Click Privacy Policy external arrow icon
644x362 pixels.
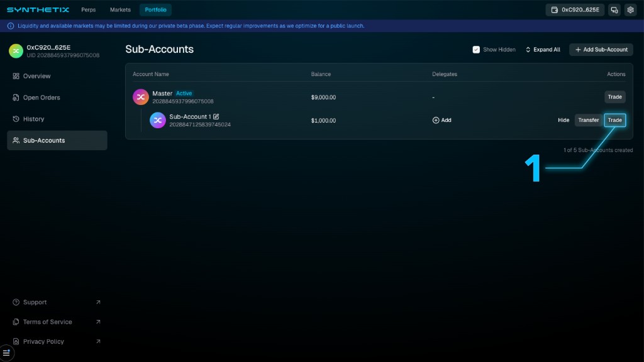[x=98, y=341]
